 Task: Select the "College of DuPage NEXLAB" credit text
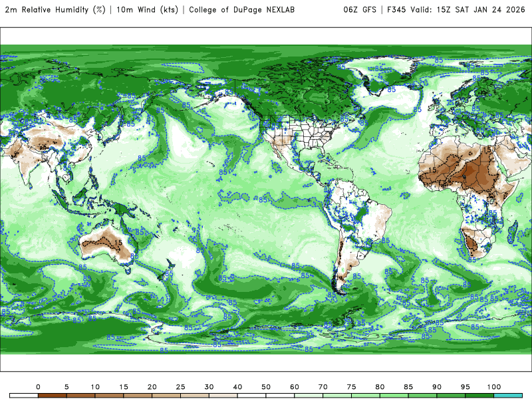coord(241,9)
